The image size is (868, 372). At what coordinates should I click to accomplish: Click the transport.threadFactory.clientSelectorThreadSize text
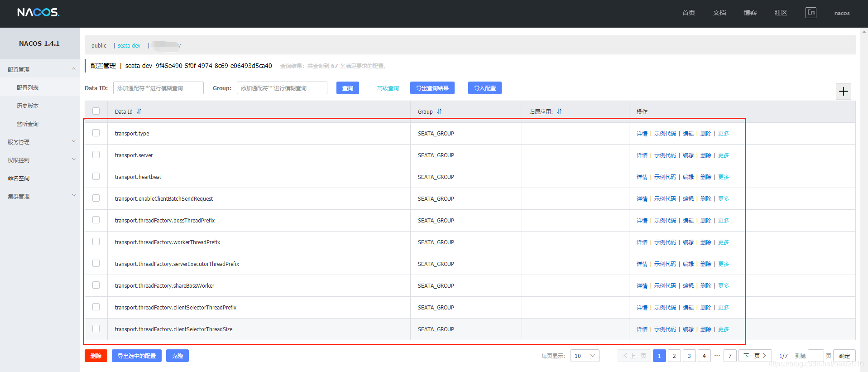174,329
